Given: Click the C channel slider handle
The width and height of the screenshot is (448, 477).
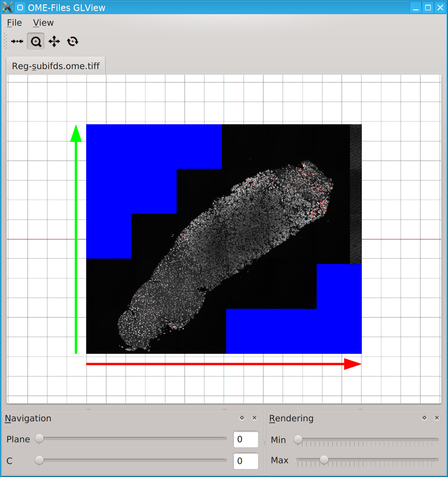Looking at the screenshot, I should (x=39, y=460).
